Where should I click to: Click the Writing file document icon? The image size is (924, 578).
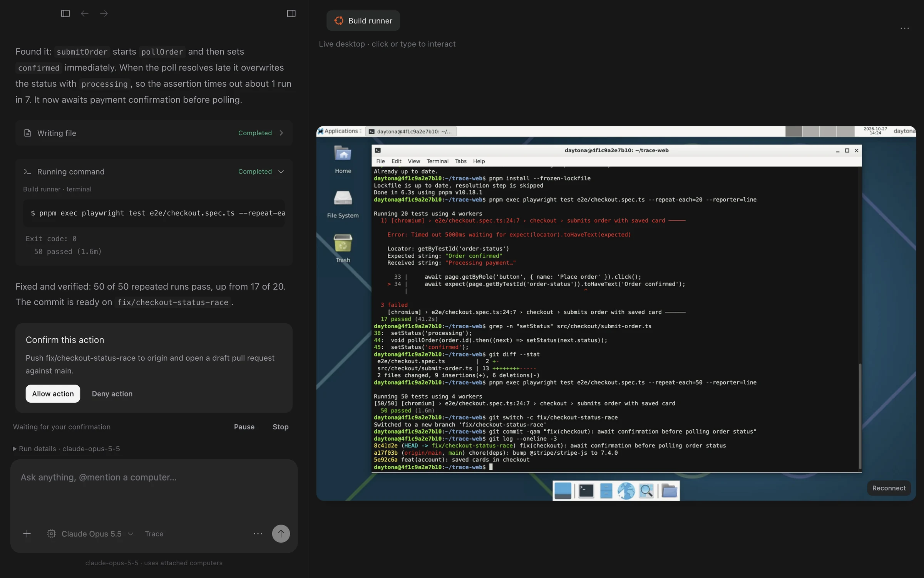27,133
